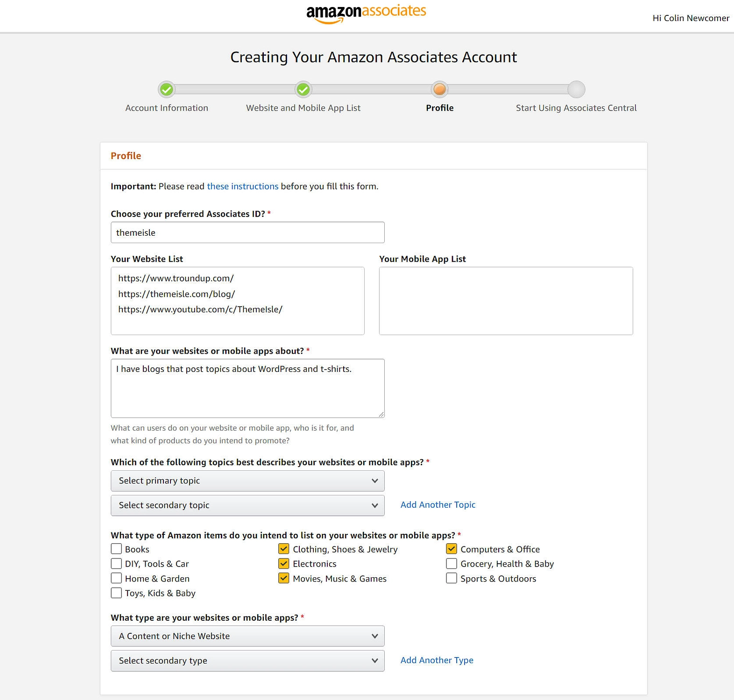Click Add Another Type link

pyautogui.click(x=437, y=660)
